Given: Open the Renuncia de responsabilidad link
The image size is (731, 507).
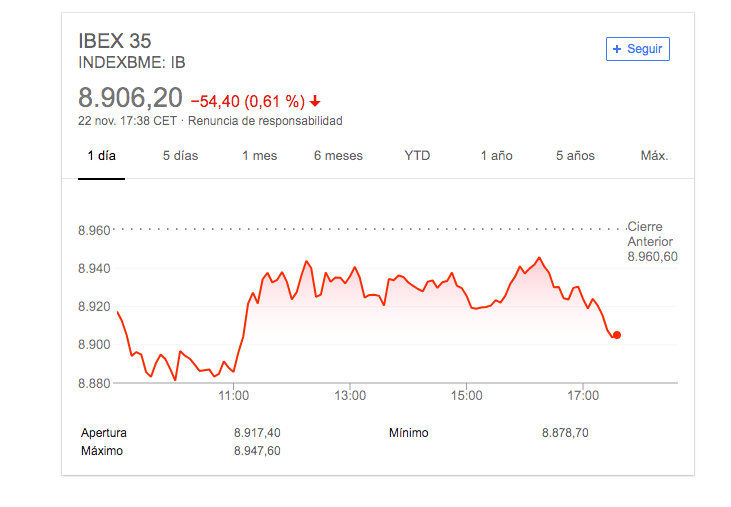Looking at the screenshot, I should (265, 121).
